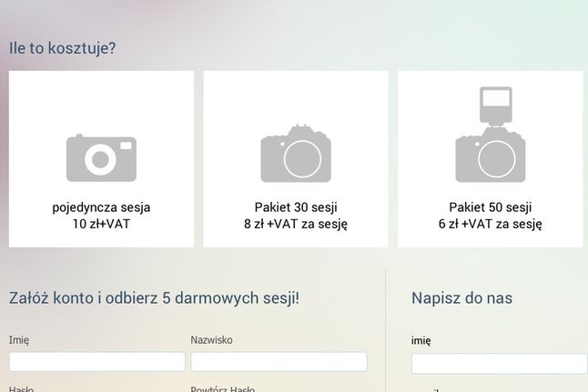Screen dimensions: 588x392
Task: Click the DSLR camera icon for Pakiet 30
Action: pyautogui.click(x=296, y=154)
